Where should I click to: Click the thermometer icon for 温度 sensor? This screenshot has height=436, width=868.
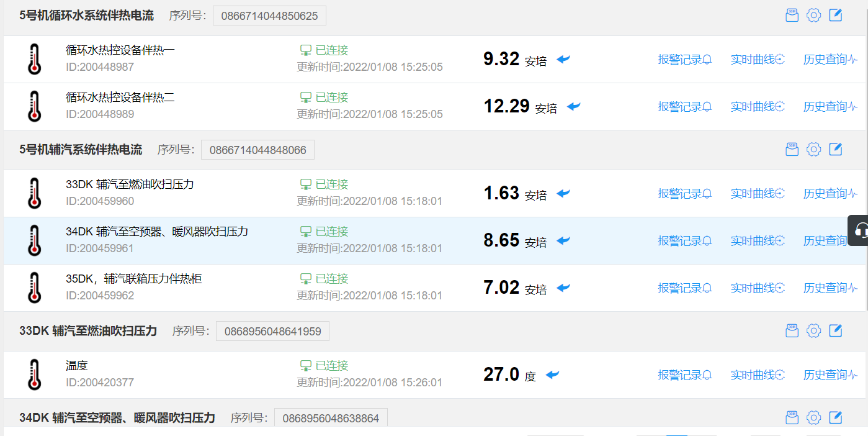coord(35,375)
